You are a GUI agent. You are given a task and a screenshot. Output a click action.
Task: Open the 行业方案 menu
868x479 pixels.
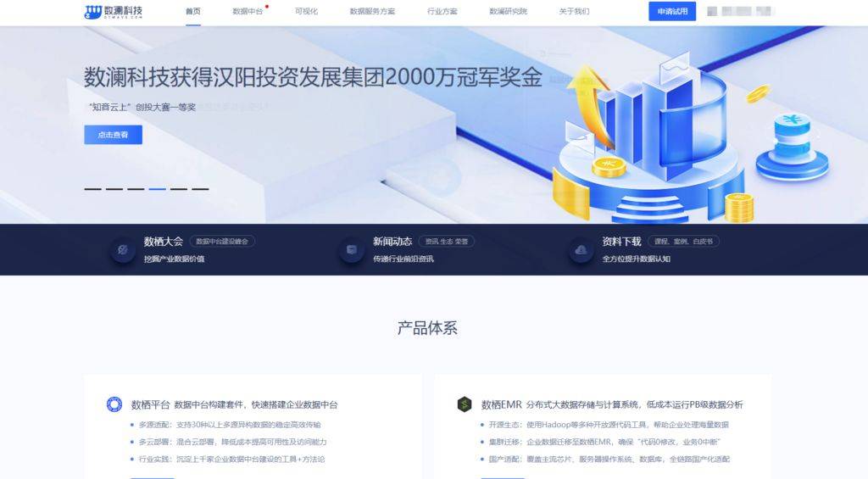tap(442, 11)
